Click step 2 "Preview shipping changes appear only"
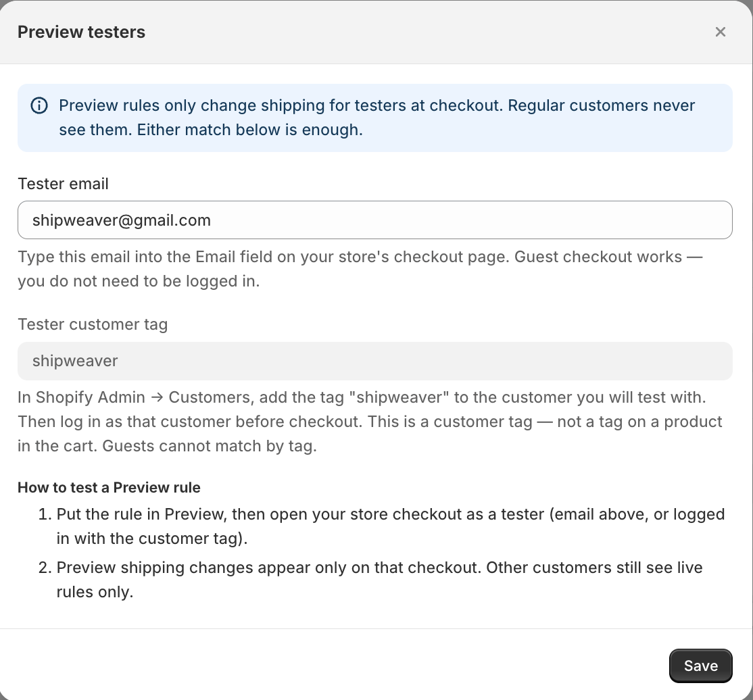The height and width of the screenshot is (700, 753). point(379,580)
